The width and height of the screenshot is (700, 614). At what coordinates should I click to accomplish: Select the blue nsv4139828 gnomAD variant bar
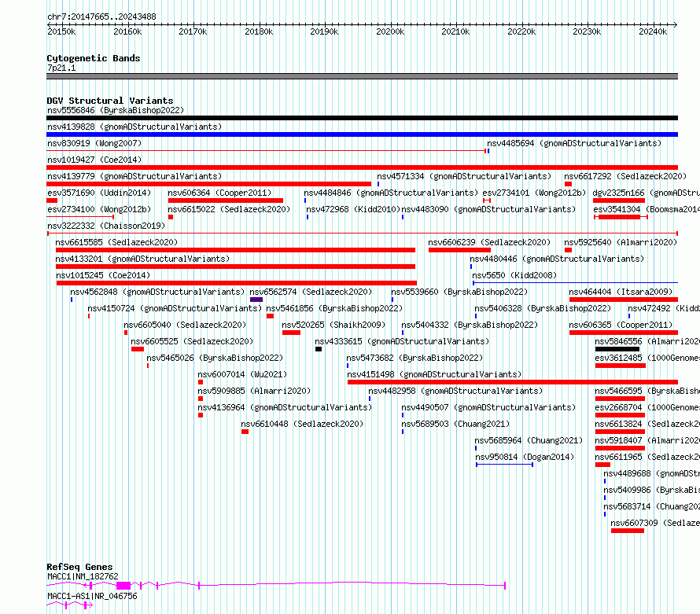pos(362,134)
